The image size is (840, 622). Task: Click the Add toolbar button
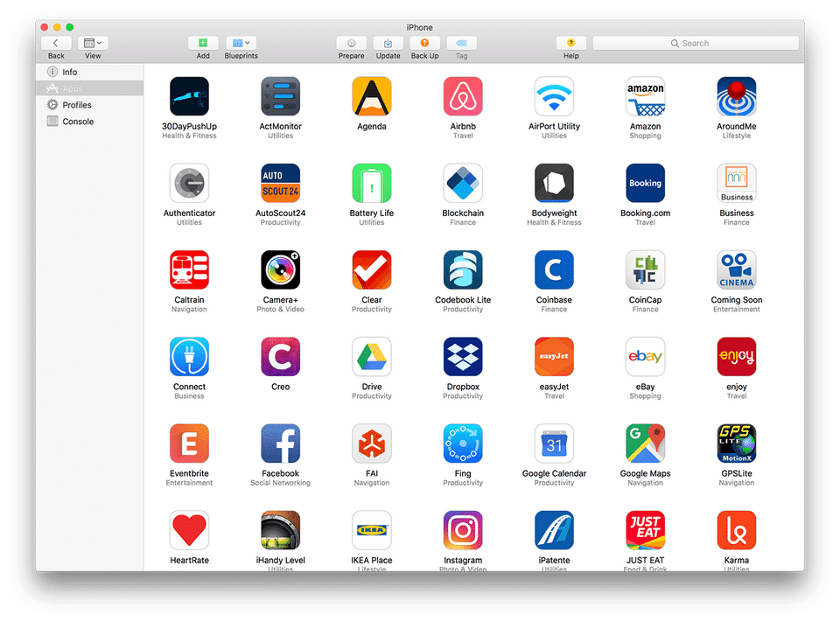coord(203,43)
